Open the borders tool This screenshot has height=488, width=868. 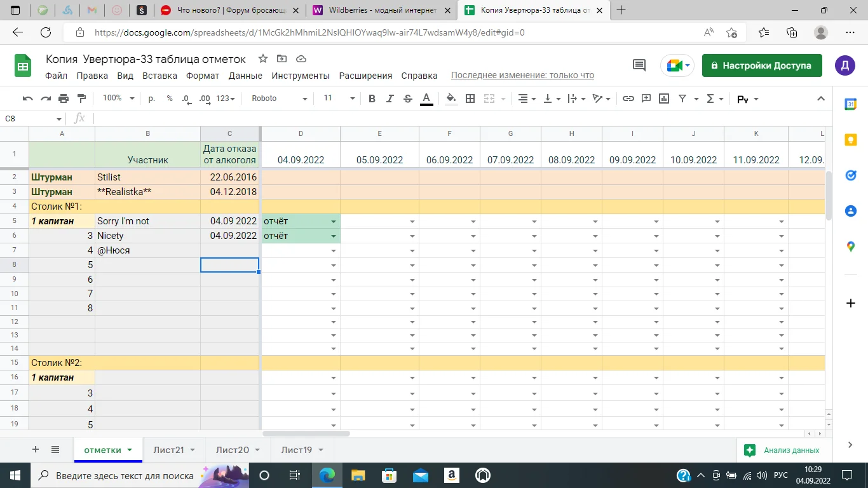pyautogui.click(x=470, y=98)
